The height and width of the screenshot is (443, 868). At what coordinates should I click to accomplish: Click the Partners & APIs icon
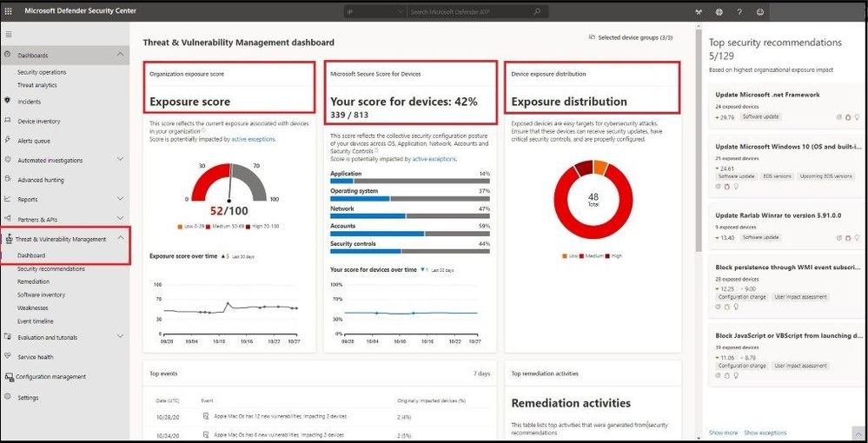click(x=8, y=219)
